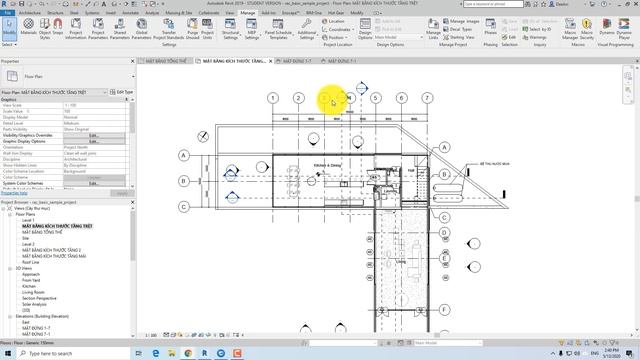Close the MẶT BẰNG KÍCH THƯỚC TẦNG view tab

tap(270, 61)
